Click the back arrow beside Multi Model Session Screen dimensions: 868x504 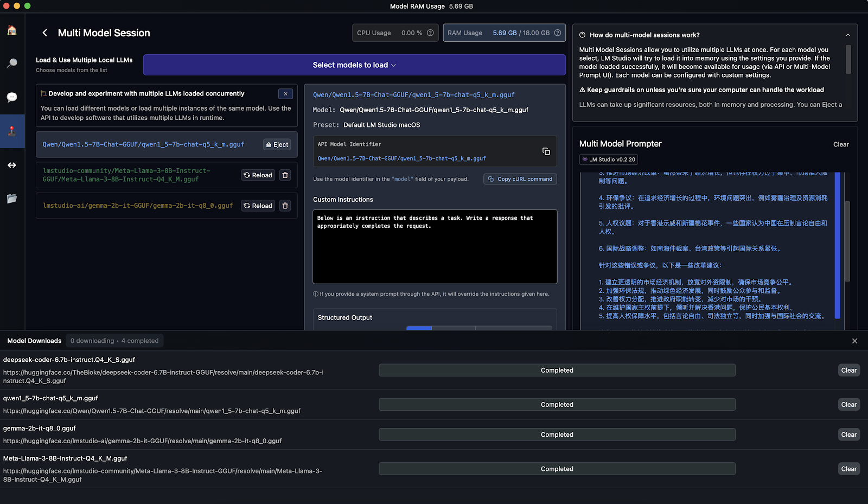45,33
